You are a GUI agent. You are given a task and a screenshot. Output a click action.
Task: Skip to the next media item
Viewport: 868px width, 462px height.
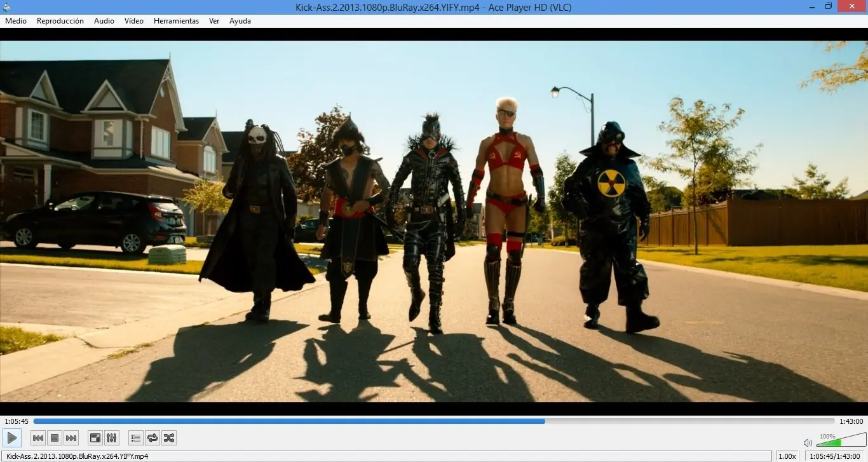[x=71, y=438]
